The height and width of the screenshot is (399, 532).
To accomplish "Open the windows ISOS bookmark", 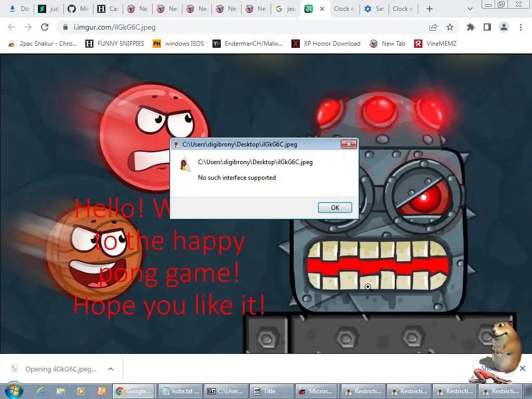I will tap(179, 44).
